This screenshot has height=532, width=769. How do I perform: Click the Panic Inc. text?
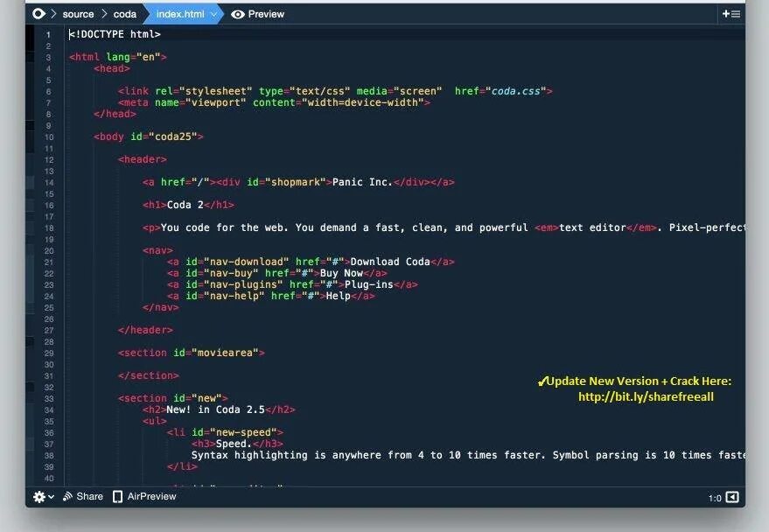pos(362,182)
